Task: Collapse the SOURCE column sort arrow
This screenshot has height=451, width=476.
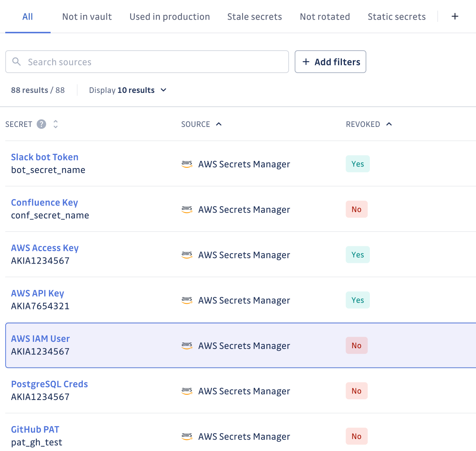Action: click(219, 124)
